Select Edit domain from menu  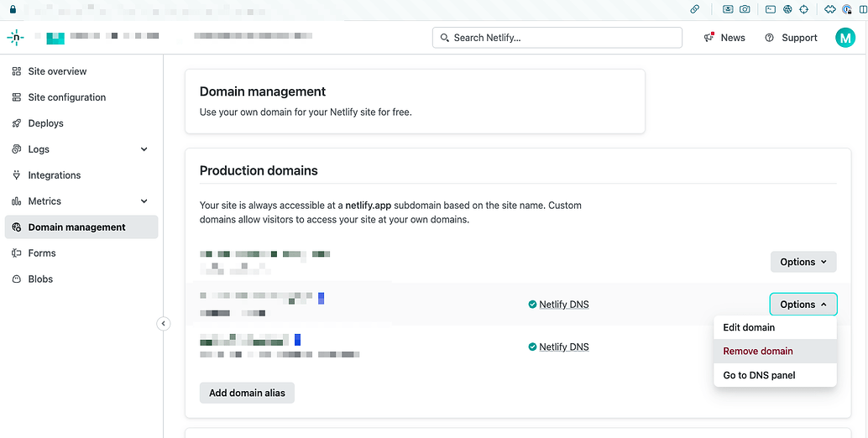click(x=749, y=327)
